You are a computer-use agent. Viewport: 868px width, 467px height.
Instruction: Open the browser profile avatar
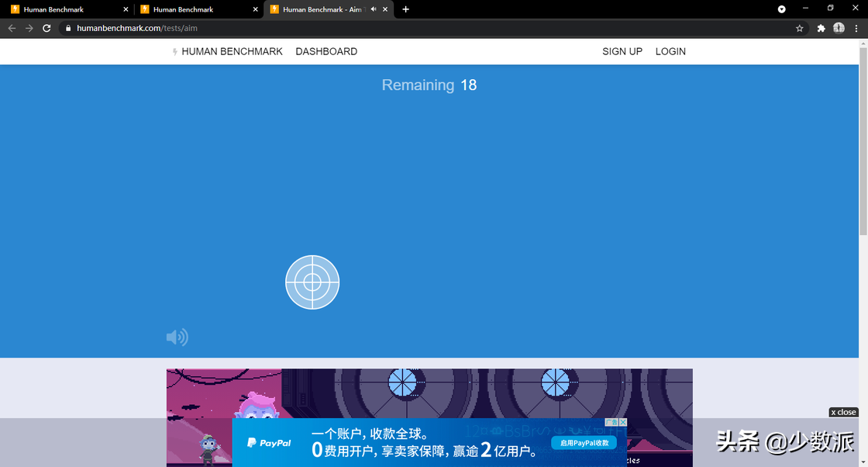(839, 28)
